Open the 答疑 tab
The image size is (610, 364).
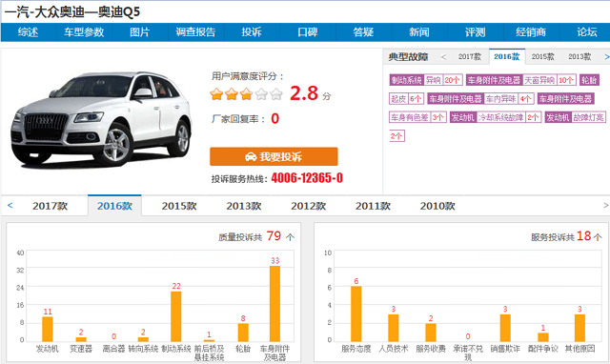363,32
